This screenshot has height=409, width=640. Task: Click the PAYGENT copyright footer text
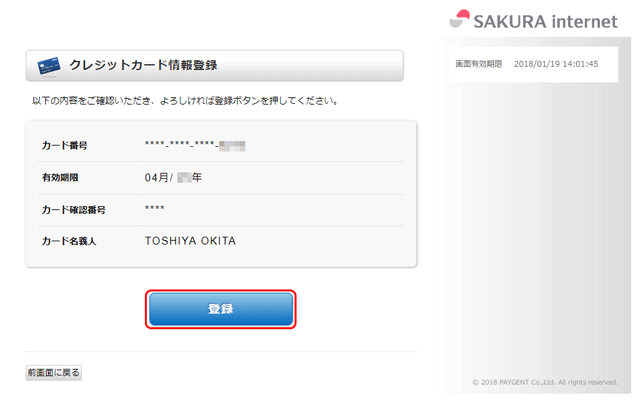[545, 382]
